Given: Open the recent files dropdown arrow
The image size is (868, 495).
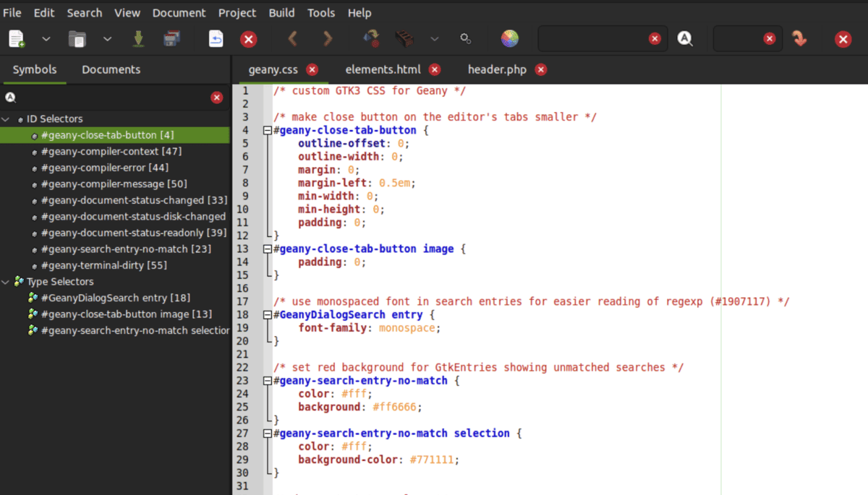Looking at the screenshot, I should tap(107, 39).
